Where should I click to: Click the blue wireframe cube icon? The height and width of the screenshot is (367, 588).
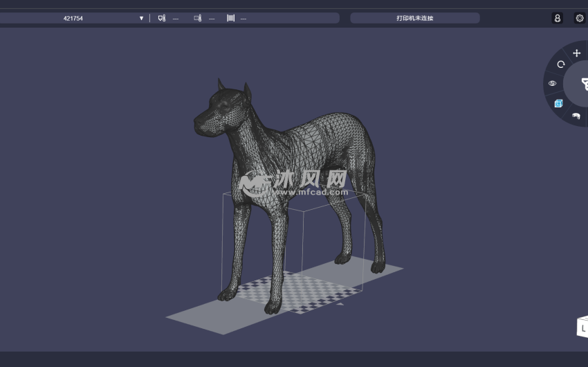click(559, 103)
